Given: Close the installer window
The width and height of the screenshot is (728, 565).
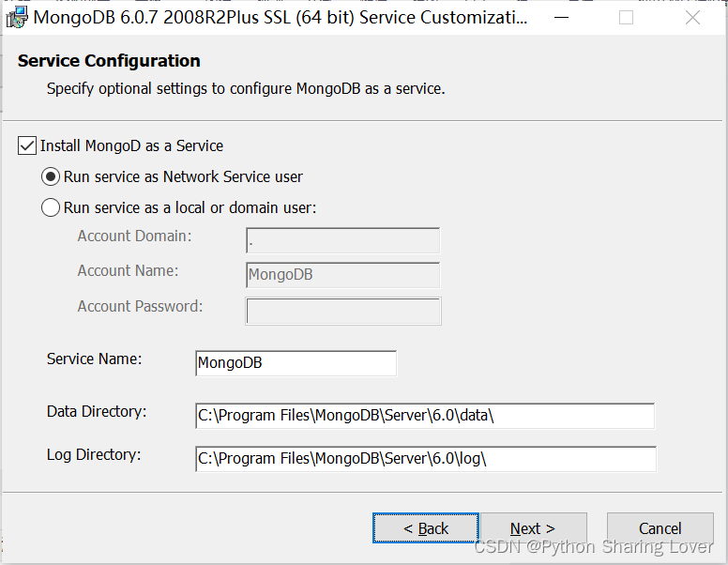Looking at the screenshot, I should point(692,18).
